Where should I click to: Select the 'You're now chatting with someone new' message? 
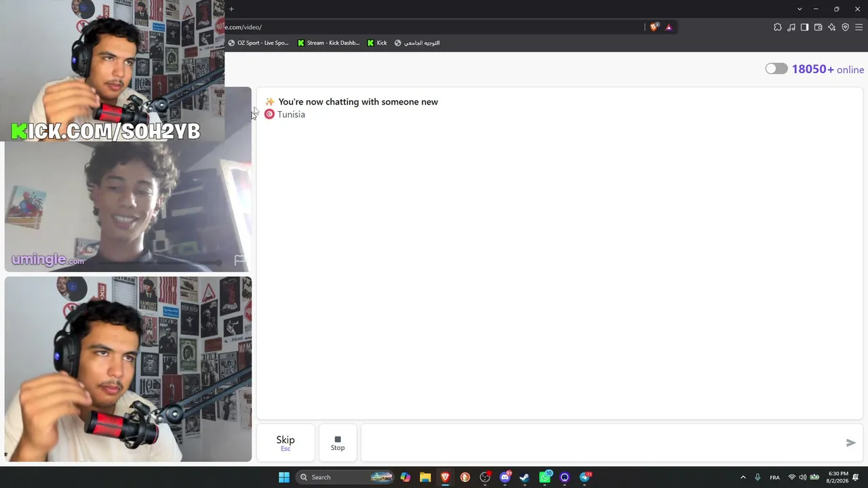point(358,102)
